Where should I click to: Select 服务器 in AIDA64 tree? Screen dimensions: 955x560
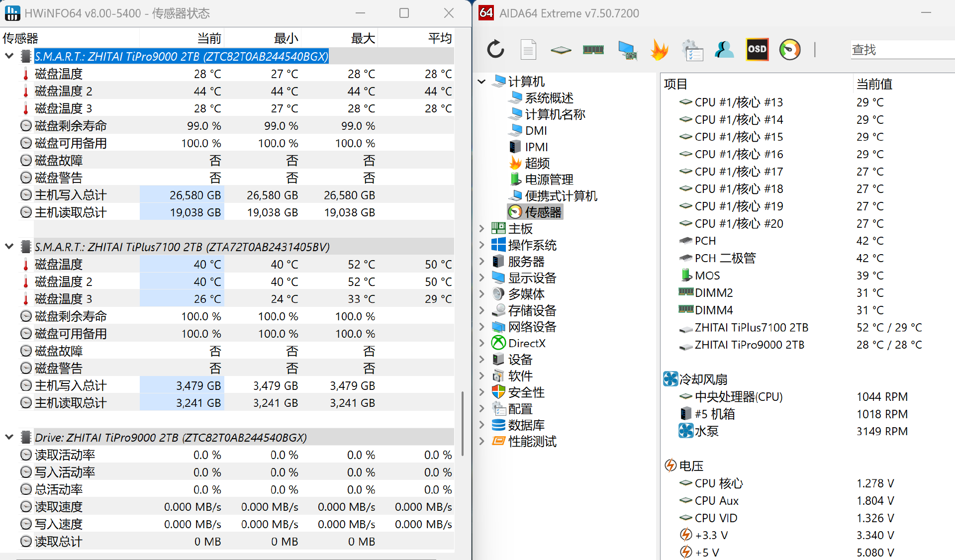[526, 261]
